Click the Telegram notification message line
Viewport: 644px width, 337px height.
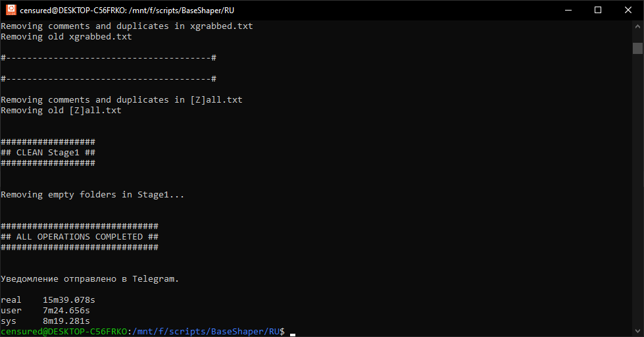[x=89, y=279]
